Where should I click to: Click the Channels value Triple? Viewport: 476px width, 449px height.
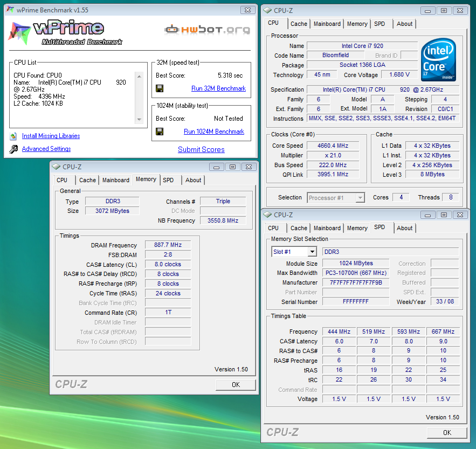(223, 201)
